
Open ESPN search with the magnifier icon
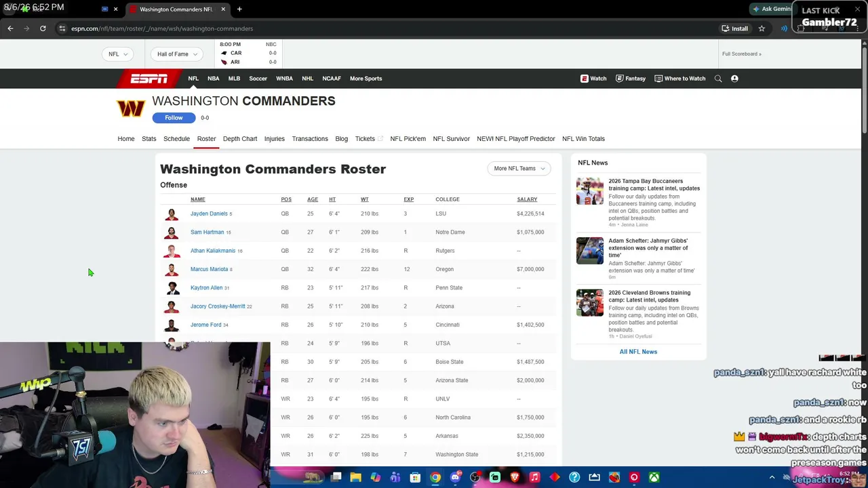point(718,79)
